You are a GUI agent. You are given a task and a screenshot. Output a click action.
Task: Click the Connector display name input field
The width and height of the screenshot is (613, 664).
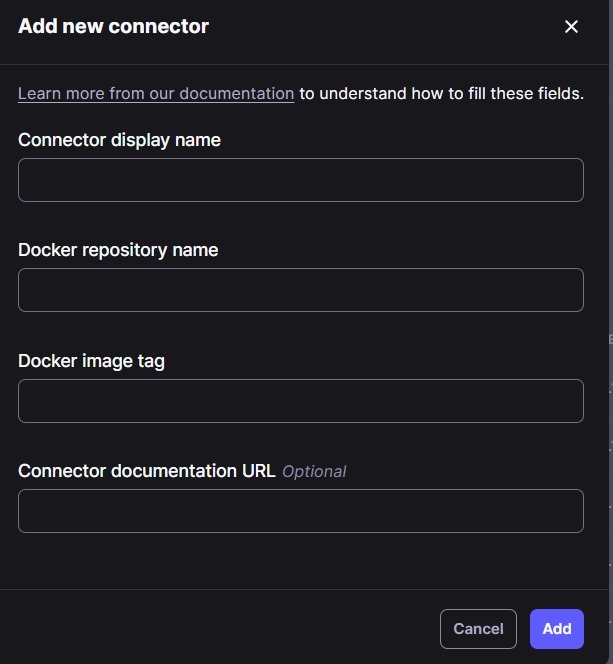click(300, 180)
